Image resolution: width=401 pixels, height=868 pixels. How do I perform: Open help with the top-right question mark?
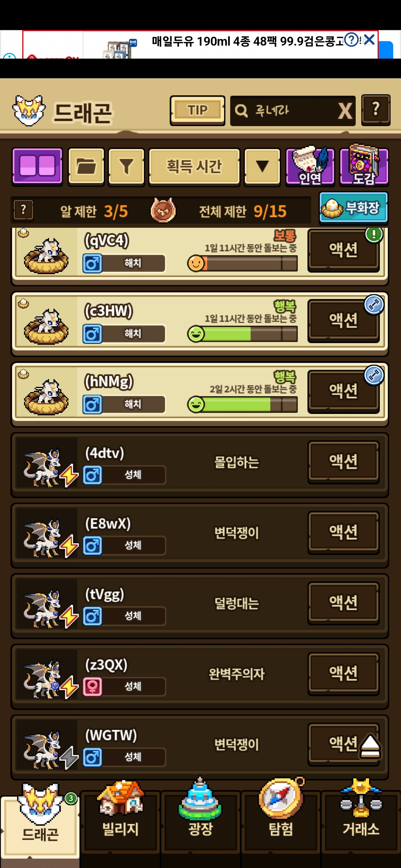click(376, 110)
